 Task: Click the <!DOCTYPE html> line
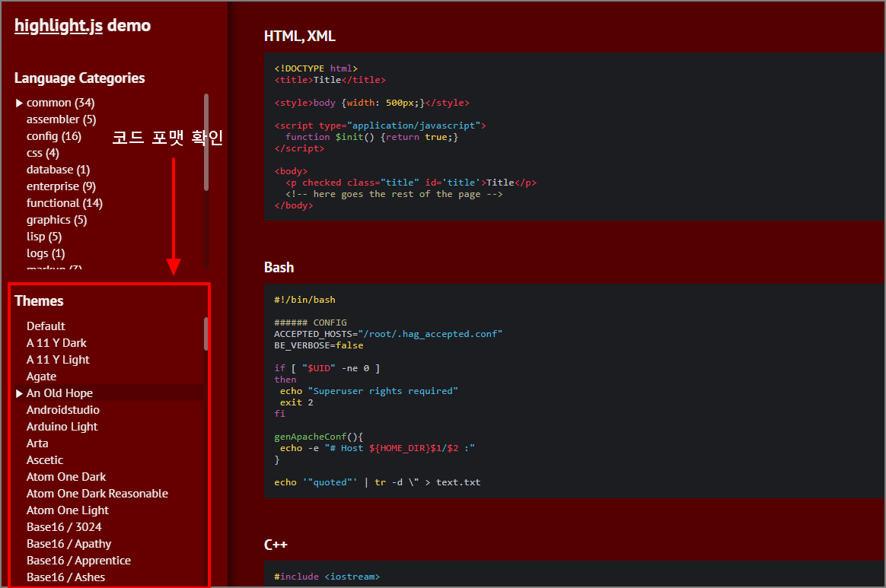click(x=316, y=68)
